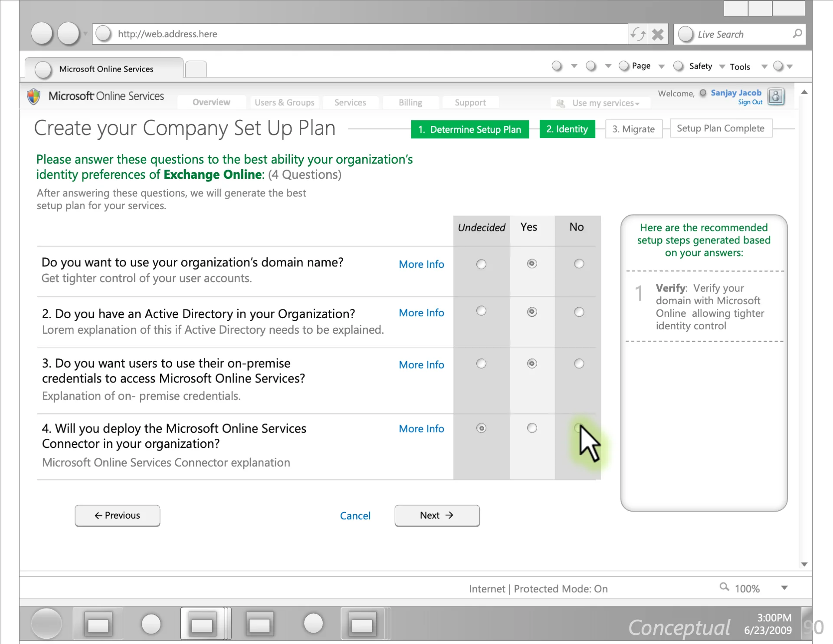Select No for on-premise credentials question
This screenshot has height=644, width=833.
click(579, 363)
